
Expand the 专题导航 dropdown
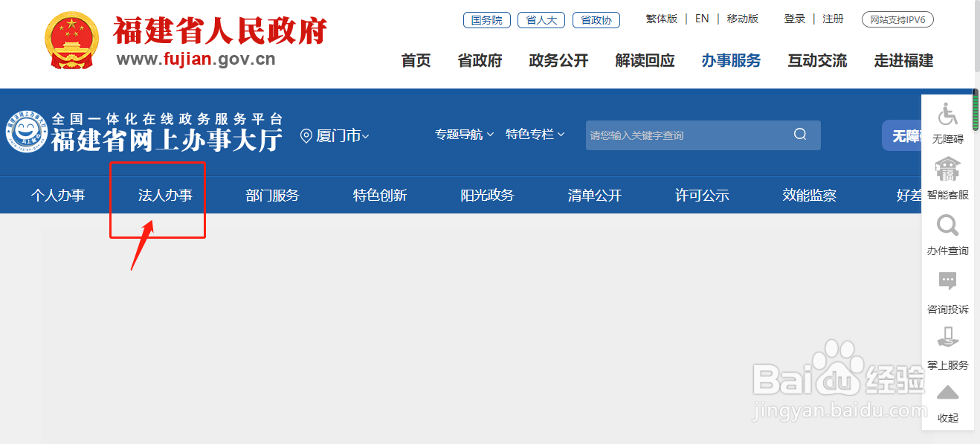click(x=465, y=135)
